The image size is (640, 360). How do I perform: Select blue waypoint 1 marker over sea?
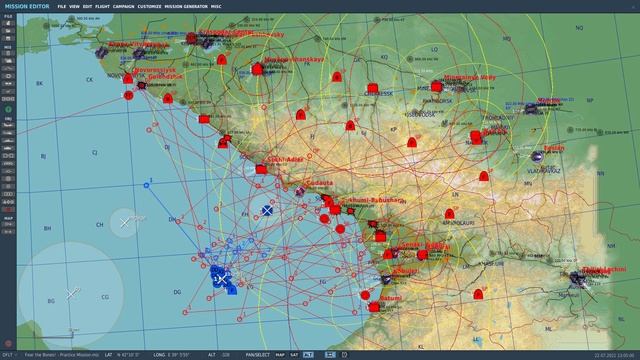pos(147,185)
